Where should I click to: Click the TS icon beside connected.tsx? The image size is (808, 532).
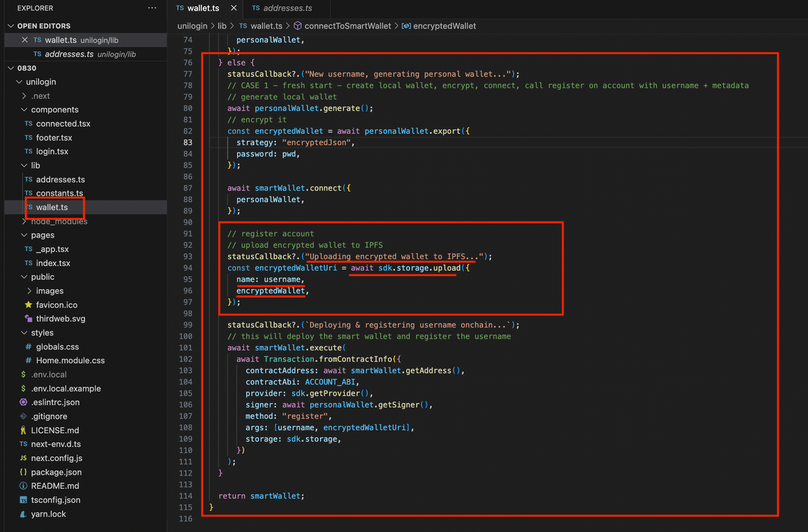pyautogui.click(x=28, y=124)
